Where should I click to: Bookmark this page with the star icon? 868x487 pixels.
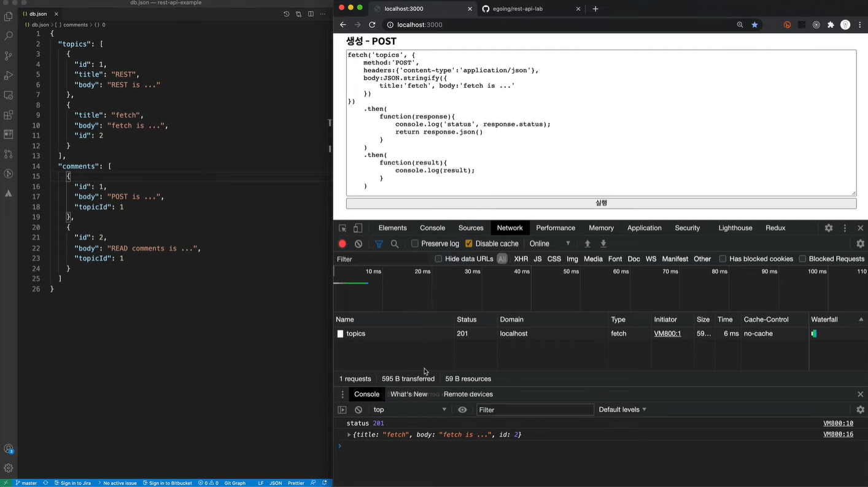pos(754,25)
